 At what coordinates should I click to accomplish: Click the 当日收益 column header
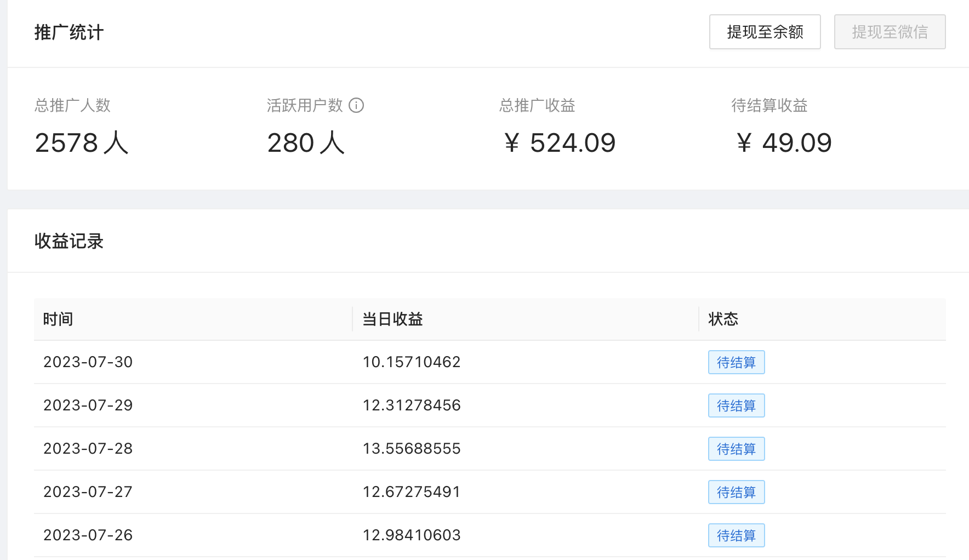tap(392, 319)
